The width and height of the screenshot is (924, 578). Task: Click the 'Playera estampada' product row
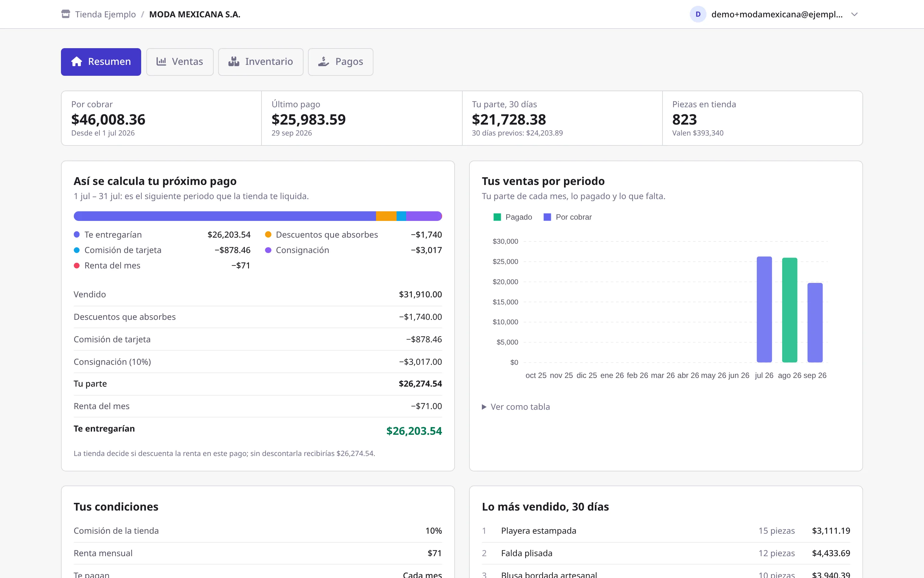[666, 530]
